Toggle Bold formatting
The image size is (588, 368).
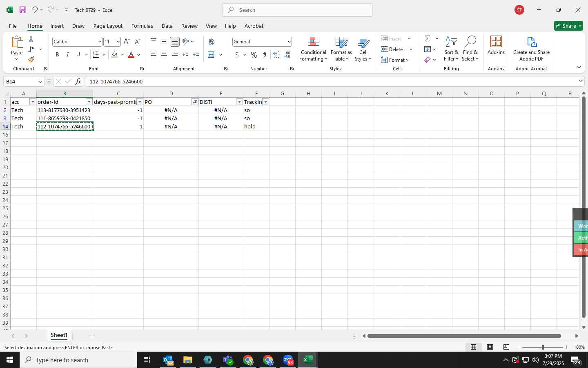tap(57, 55)
